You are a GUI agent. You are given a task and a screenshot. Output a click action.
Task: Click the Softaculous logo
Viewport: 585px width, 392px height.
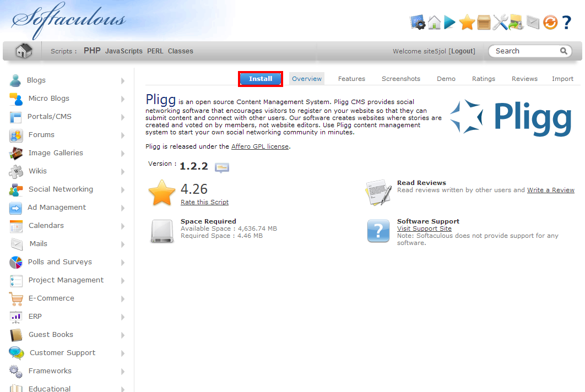69,20
